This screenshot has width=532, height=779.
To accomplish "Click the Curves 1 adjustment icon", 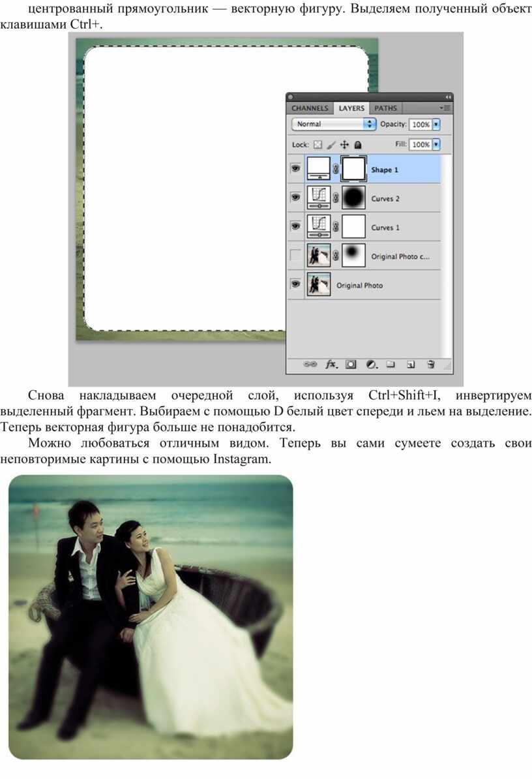I will pos(319,226).
